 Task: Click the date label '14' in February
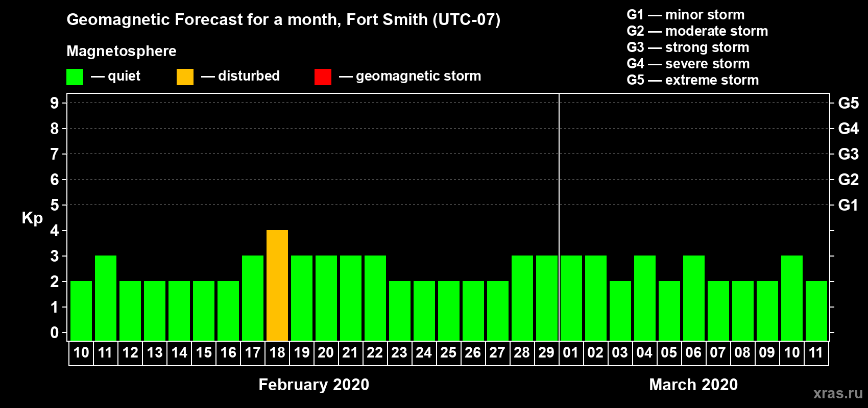point(179,352)
